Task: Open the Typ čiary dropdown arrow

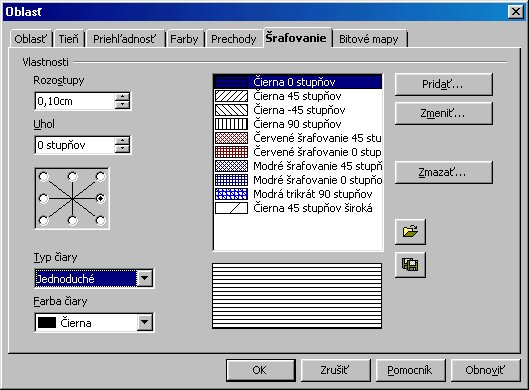Action: tap(145, 278)
